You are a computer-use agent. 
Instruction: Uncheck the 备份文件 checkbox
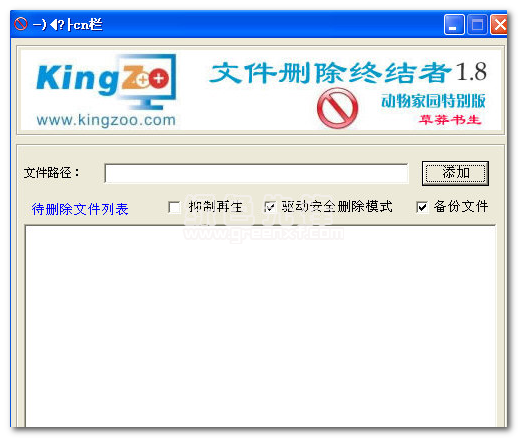tap(422, 207)
